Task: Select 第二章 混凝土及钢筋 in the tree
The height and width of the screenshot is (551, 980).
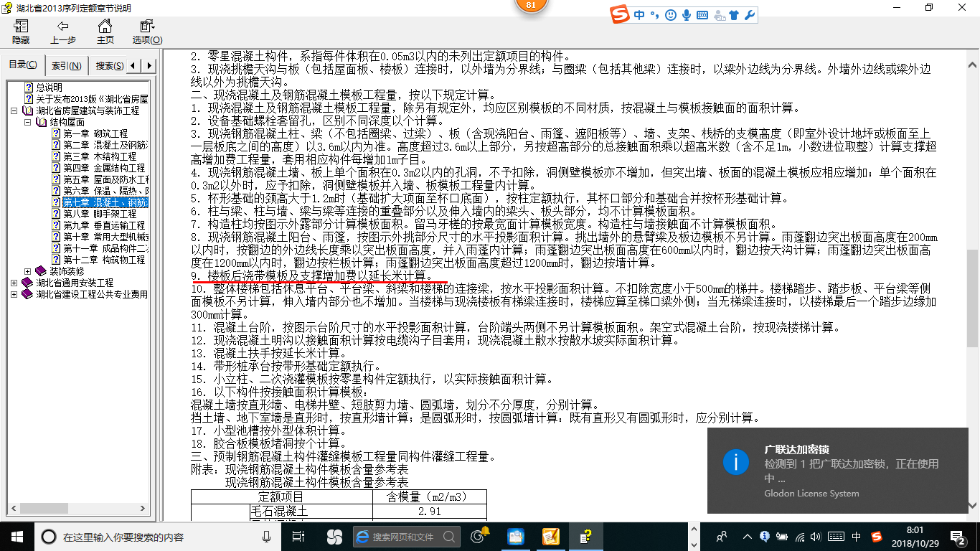Action: click(x=105, y=145)
